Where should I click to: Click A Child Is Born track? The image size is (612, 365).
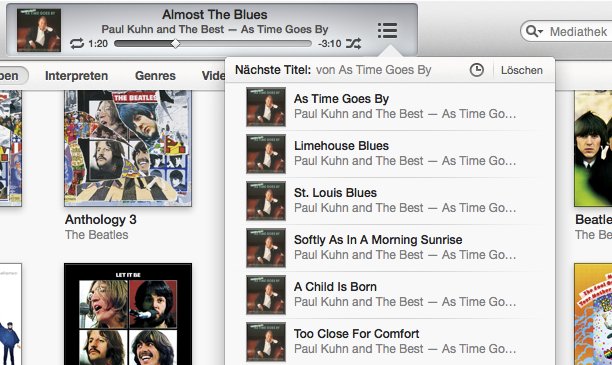pos(390,294)
